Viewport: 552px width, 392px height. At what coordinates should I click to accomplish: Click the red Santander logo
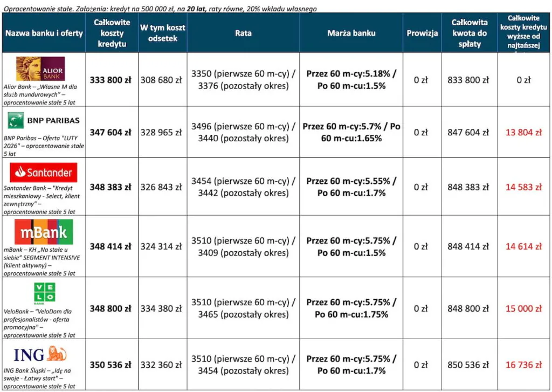point(44,173)
